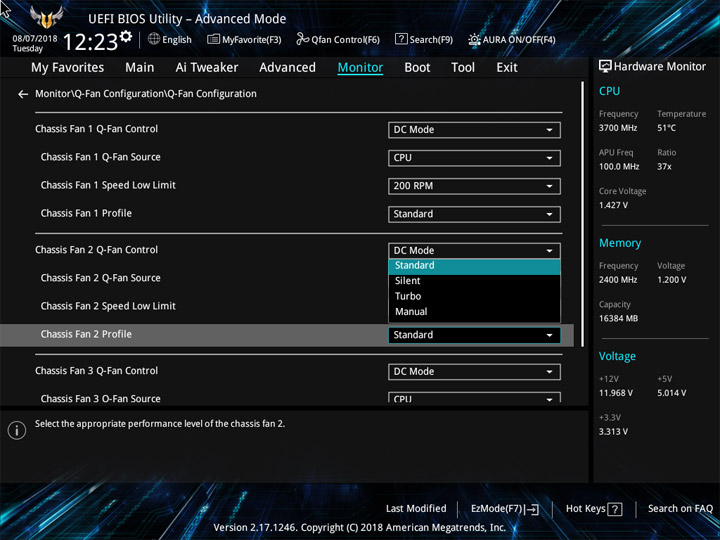Open Chassis Fan 2 Q-Fan Control dropdown

[474, 250]
